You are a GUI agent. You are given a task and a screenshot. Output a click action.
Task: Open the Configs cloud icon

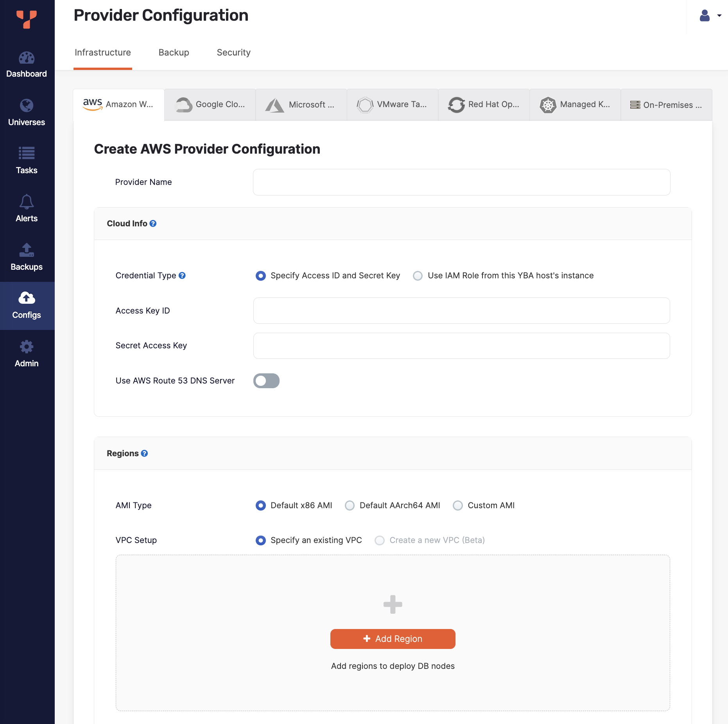point(27,298)
